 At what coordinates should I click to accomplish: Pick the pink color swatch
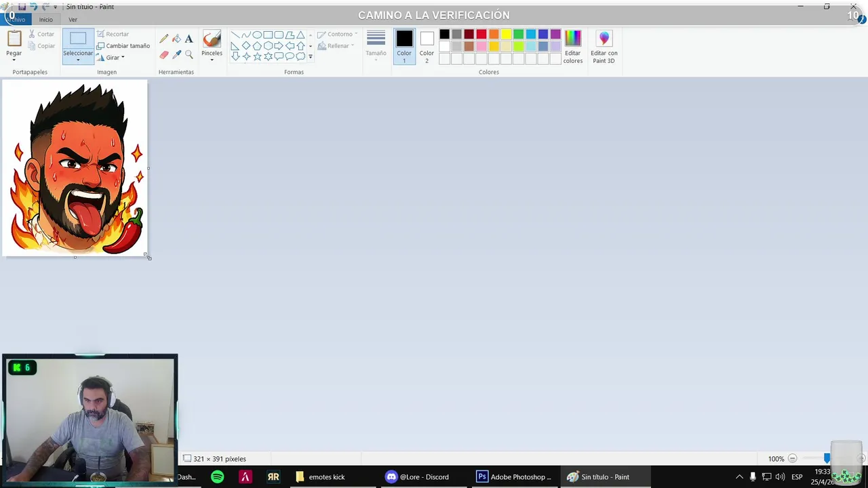click(481, 47)
